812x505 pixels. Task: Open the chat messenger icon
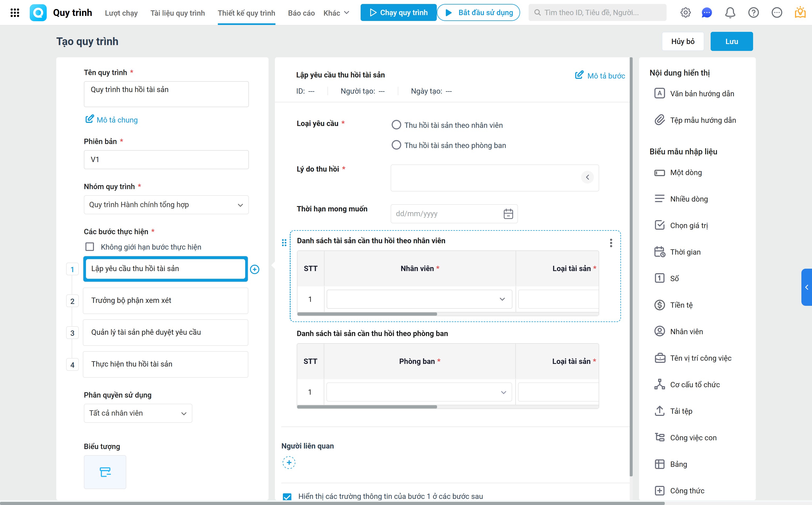pyautogui.click(x=706, y=13)
